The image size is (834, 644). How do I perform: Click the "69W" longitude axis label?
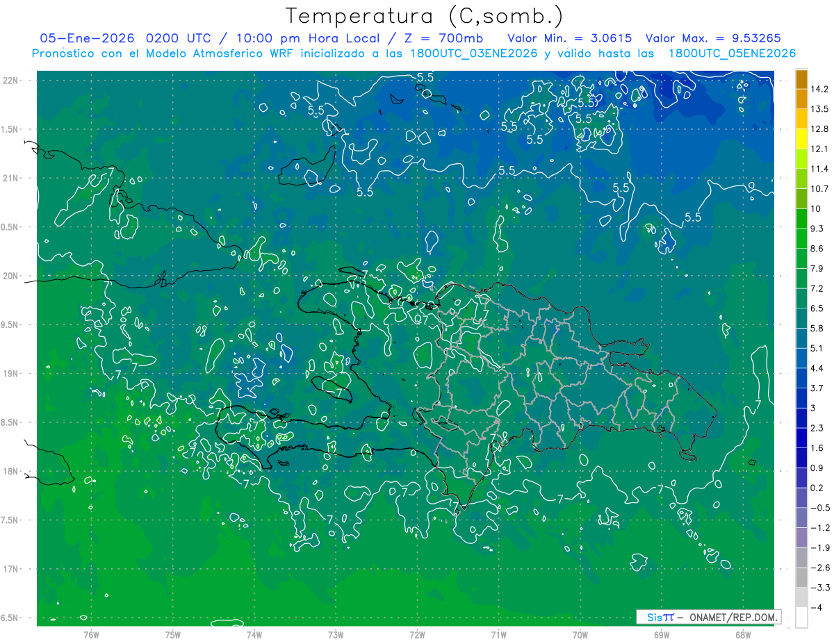[x=662, y=634]
